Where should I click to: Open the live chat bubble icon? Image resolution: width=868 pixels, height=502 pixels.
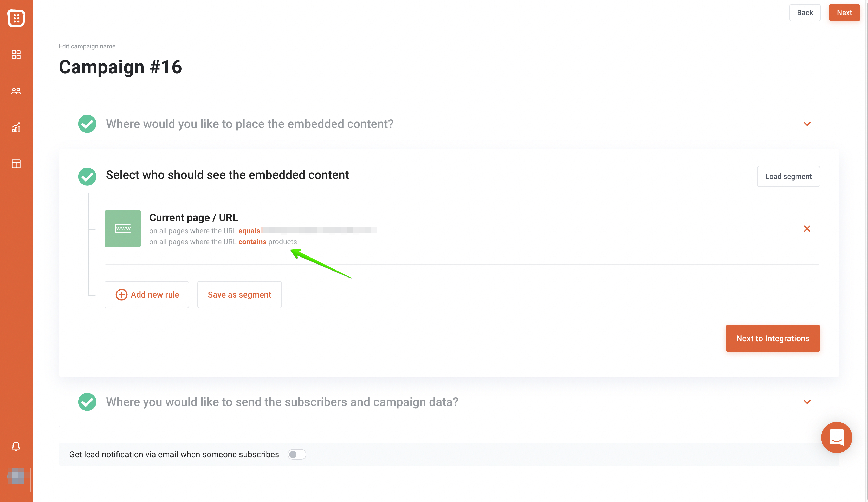pyautogui.click(x=836, y=437)
